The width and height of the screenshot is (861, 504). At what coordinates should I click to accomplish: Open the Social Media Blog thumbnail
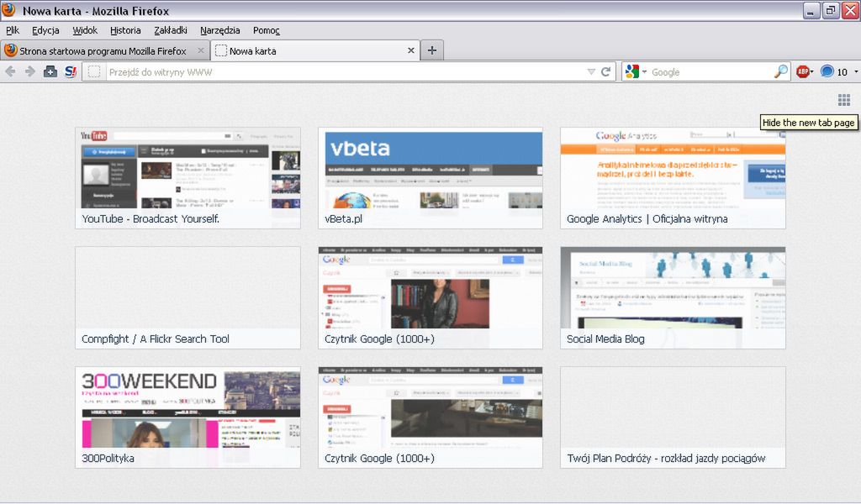tap(673, 297)
